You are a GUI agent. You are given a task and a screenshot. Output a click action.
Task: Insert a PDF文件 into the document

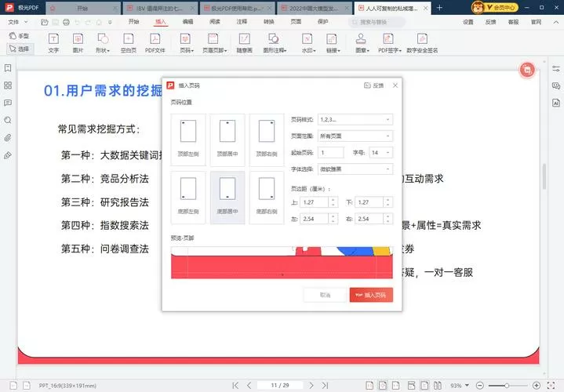point(155,43)
